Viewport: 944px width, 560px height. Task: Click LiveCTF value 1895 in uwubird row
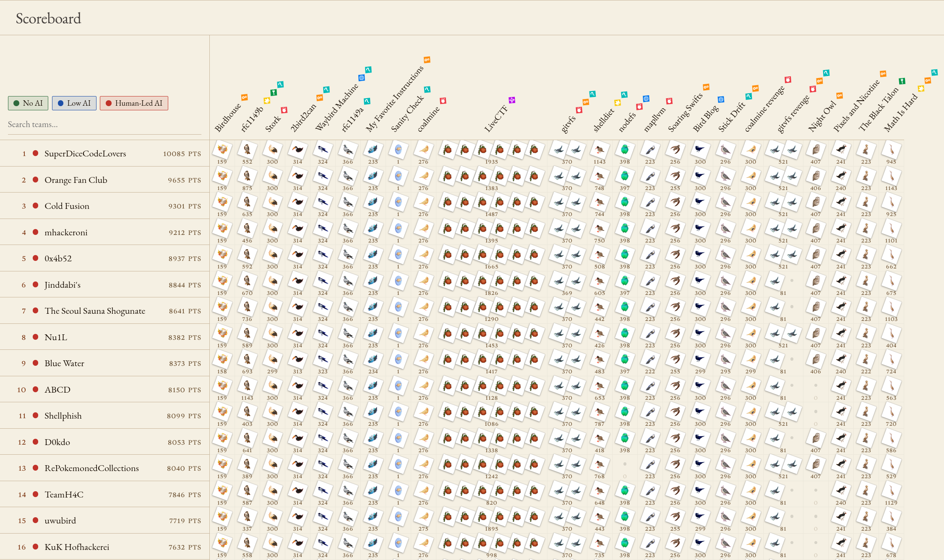491,529
